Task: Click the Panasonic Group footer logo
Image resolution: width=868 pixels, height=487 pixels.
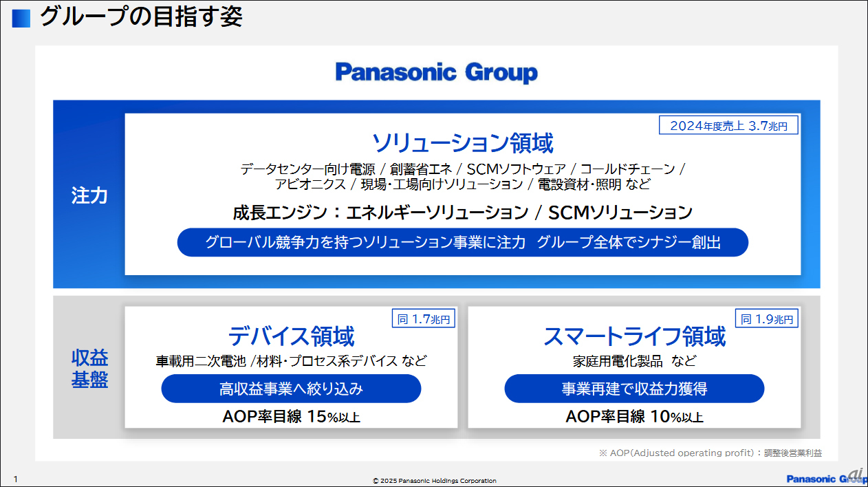Action: click(x=827, y=479)
